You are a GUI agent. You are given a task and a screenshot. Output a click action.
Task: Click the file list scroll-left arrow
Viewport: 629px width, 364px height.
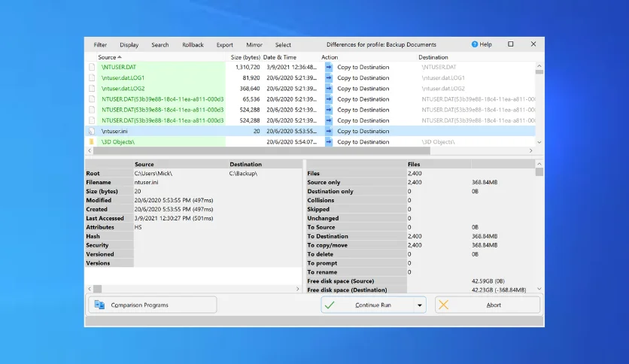pyautogui.click(x=90, y=150)
